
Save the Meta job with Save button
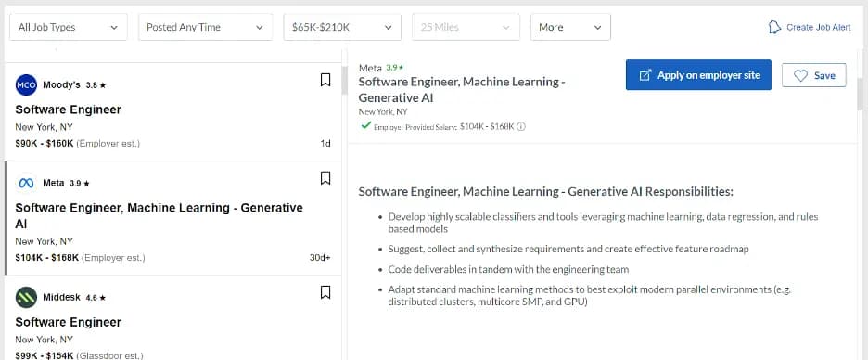tap(814, 75)
